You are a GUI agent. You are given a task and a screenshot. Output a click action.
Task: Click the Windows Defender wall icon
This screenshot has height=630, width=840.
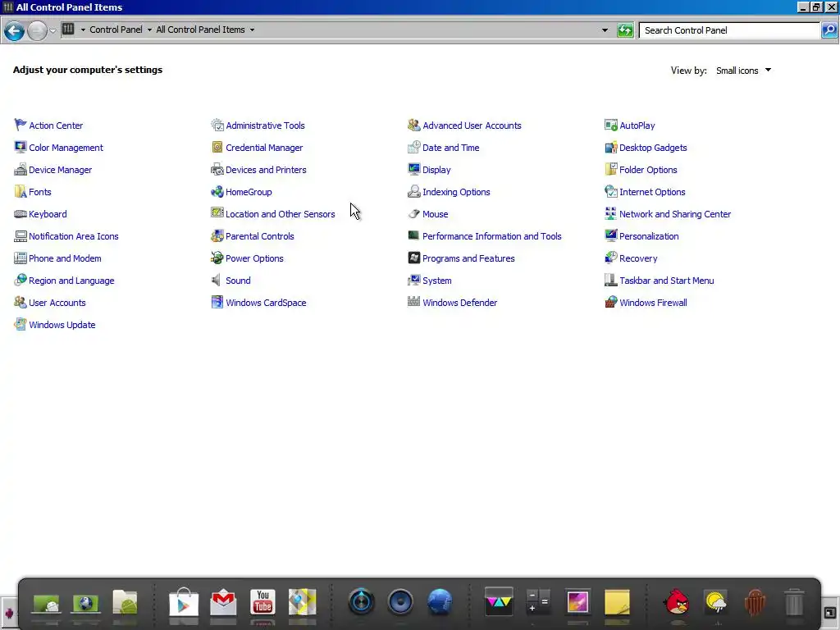[x=413, y=302]
